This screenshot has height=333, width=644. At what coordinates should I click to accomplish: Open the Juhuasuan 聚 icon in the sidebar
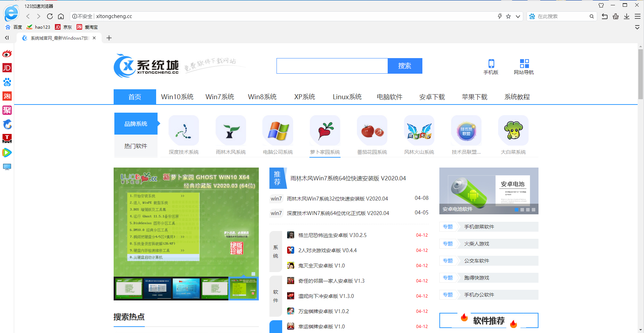7,110
